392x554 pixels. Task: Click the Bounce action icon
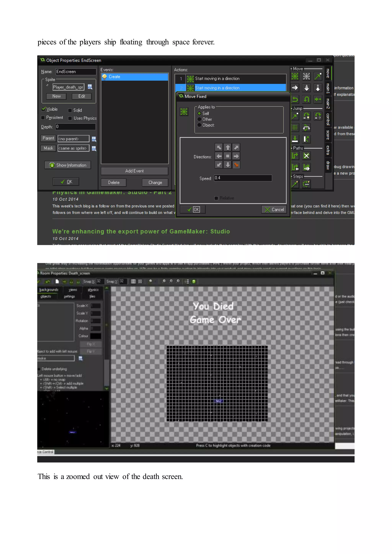(x=306, y=139)
